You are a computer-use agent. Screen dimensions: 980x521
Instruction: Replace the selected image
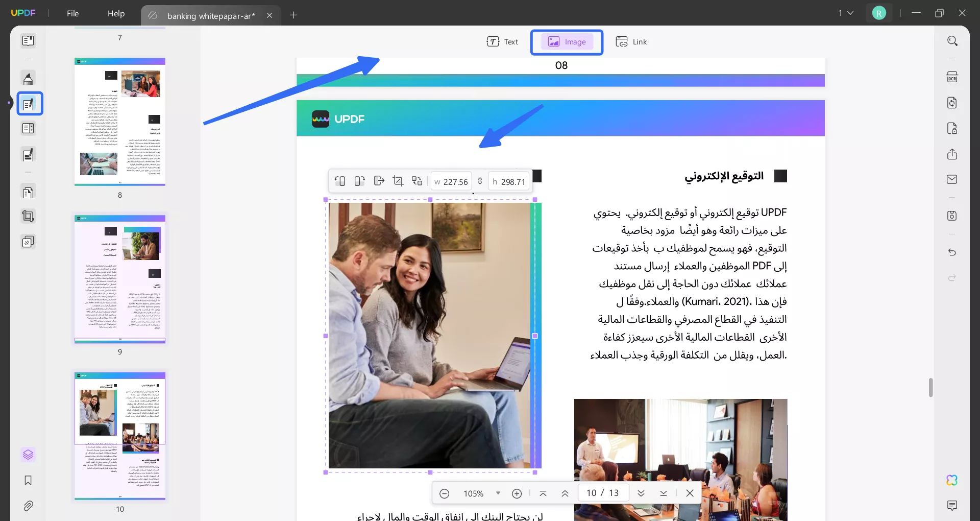416,181
